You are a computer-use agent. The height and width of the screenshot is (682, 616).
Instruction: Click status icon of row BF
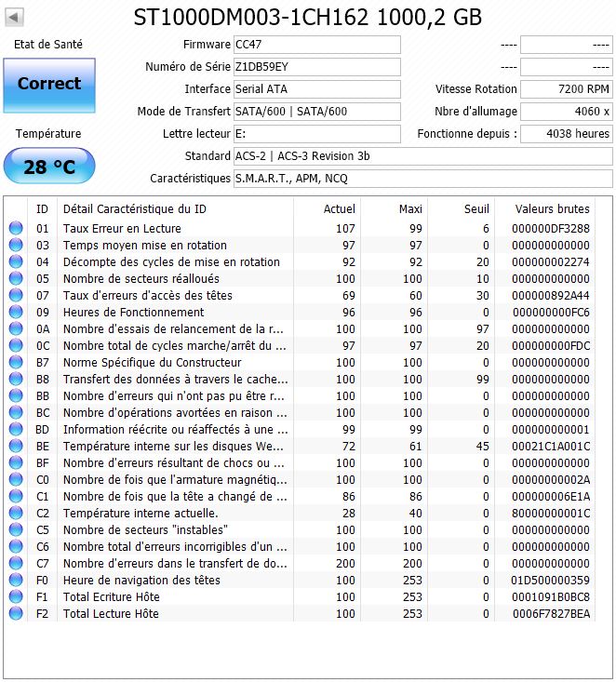[x=16, y=462]
